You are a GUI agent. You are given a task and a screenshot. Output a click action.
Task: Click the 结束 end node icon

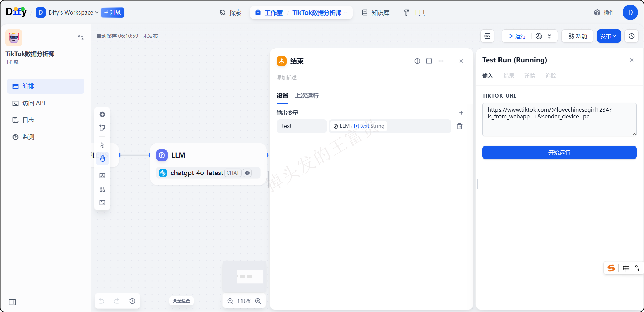tap(282, 61)
